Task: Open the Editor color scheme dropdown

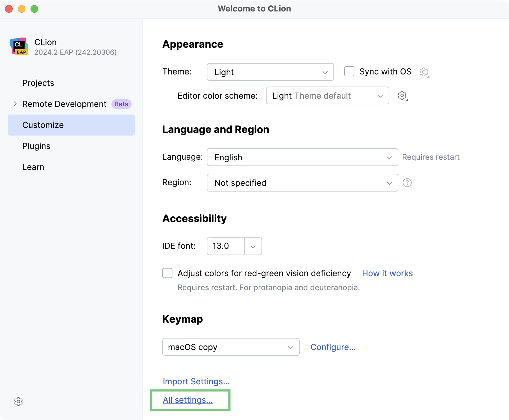Action: point(327,95)
